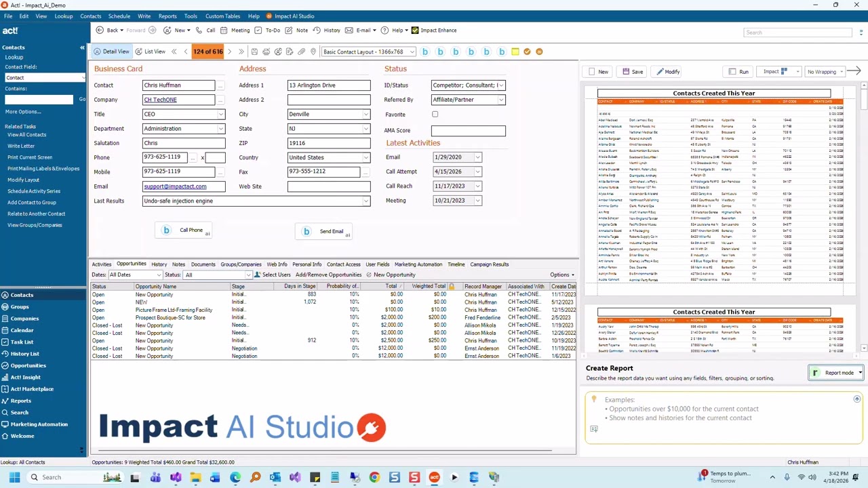Expand the ID/Status dropdown

(501, 85)
